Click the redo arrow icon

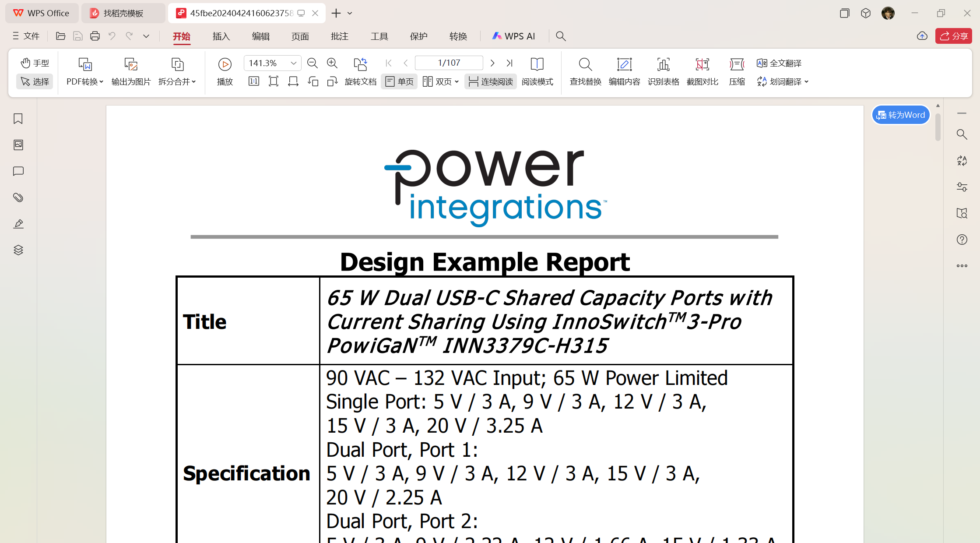coord(129,36)
